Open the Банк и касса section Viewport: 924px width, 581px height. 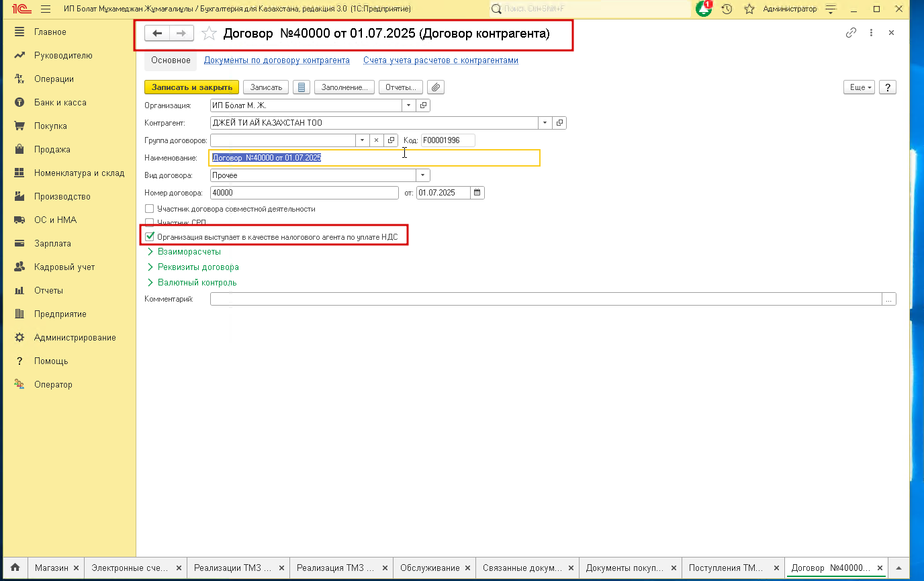click(60, 103)
